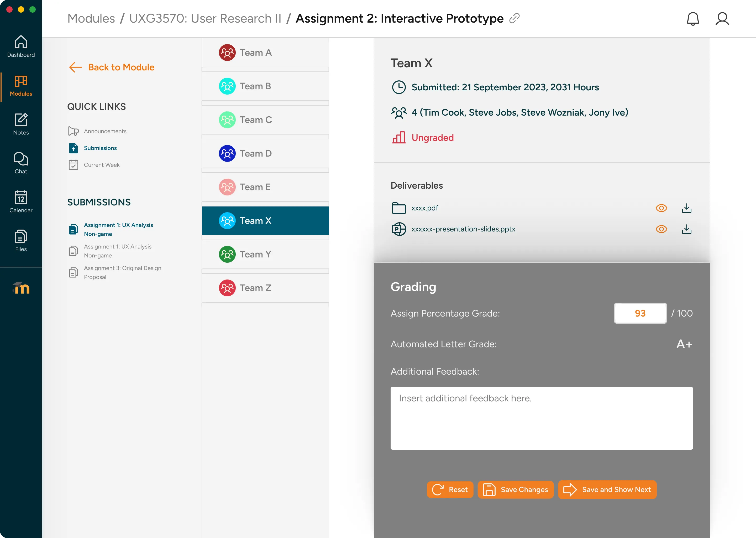
Task: Open the Calendar icon in sidebar
Action: tap(21, 198)
